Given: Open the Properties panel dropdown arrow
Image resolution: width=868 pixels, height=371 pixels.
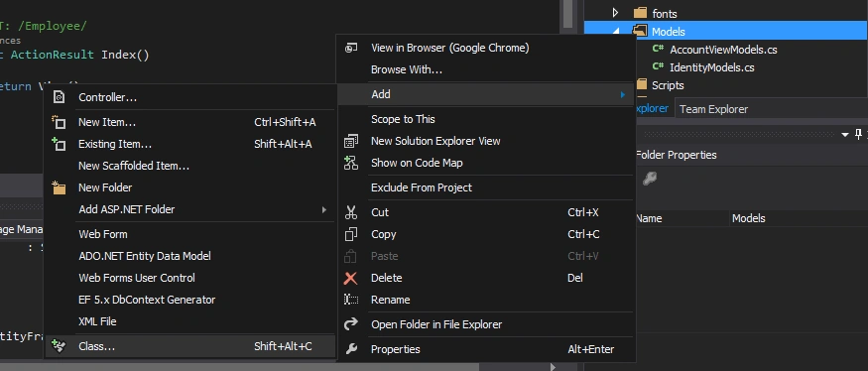Looking at the screenshot, I should [x=845, y=135].
